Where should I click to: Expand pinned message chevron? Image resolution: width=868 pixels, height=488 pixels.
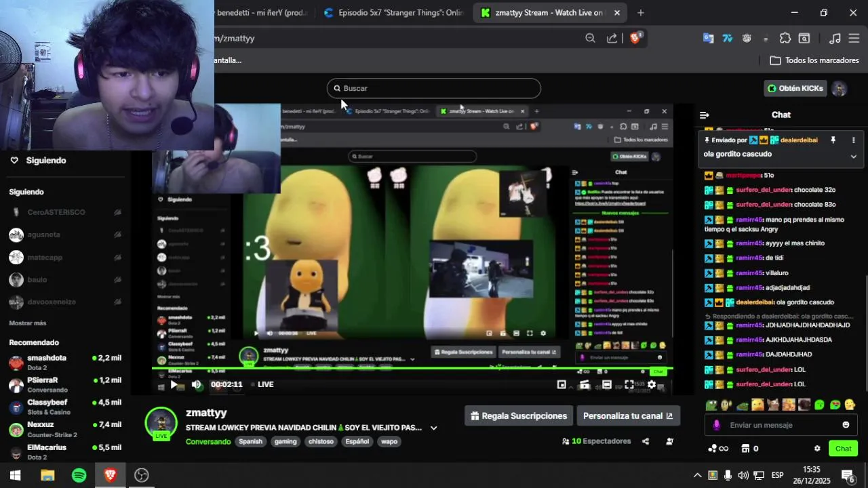(x=854, y=157)
